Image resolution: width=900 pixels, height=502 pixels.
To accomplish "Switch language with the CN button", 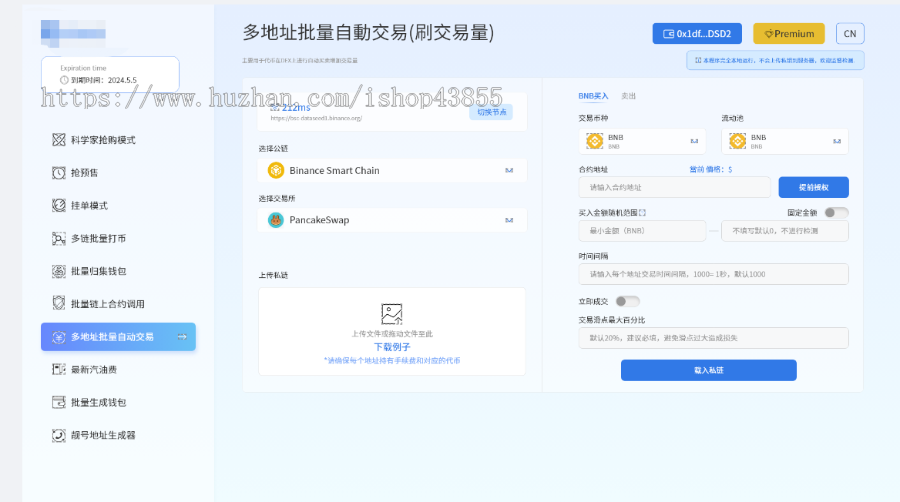I will (850, 34).
